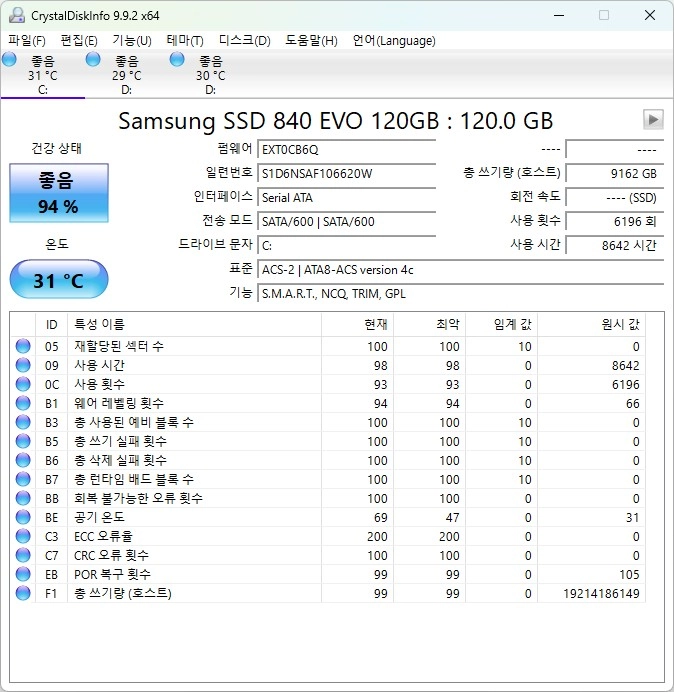Select the 총 삭제 실패 횟수 attribute
This screenshot has width=674, height=692.
120,460
